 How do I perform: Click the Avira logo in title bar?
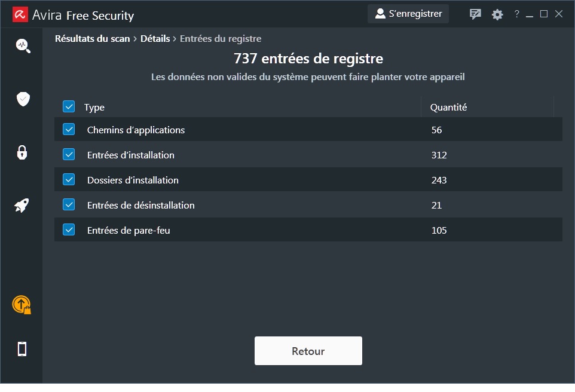(21, 14)
